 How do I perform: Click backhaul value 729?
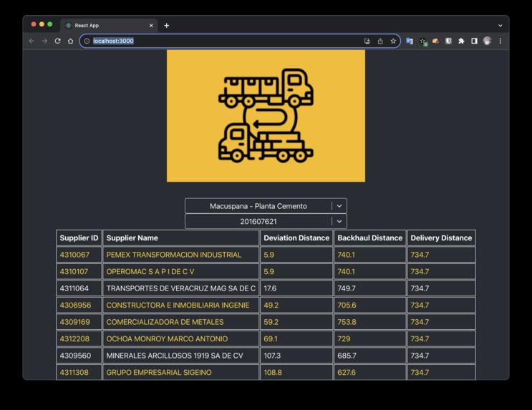click(x=344, y=338)
